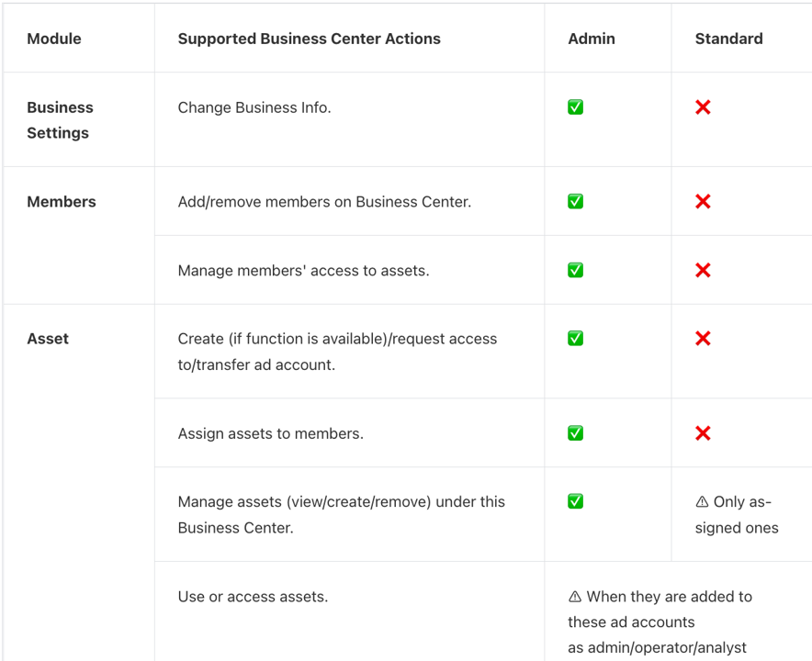Screen dimensions: 812x661
Task: Click green check for Manage members' access
Action: point(575,270)
